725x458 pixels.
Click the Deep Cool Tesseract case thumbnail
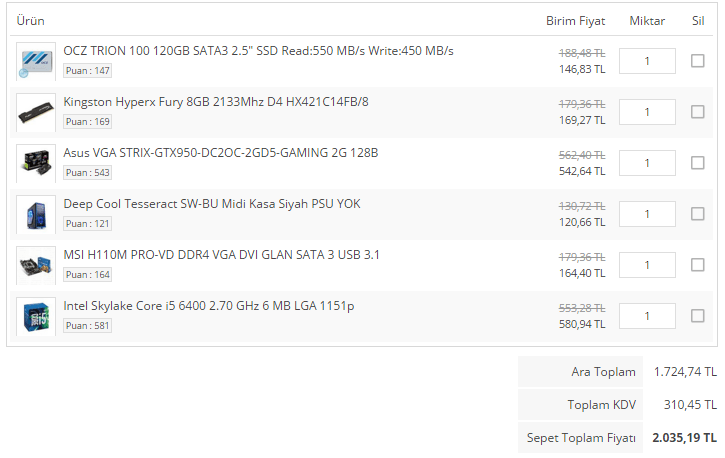coord(36,214)
